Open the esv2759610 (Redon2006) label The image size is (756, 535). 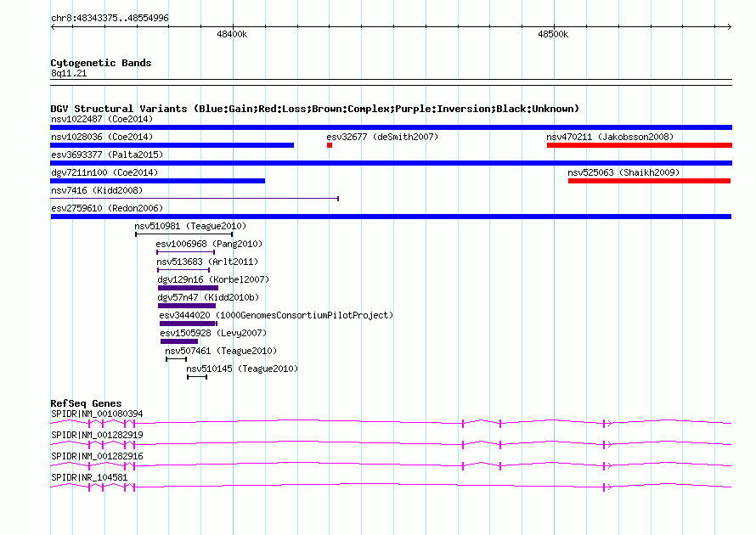click(x=107, y=208)
